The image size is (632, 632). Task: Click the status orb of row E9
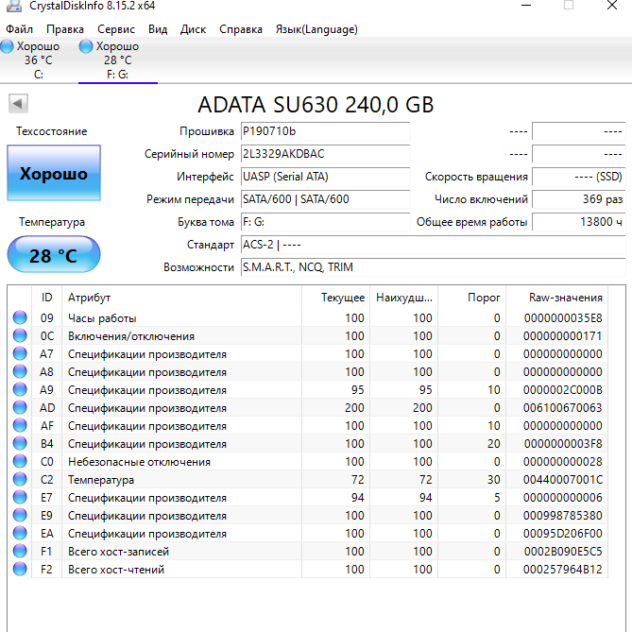coord(20,515)
